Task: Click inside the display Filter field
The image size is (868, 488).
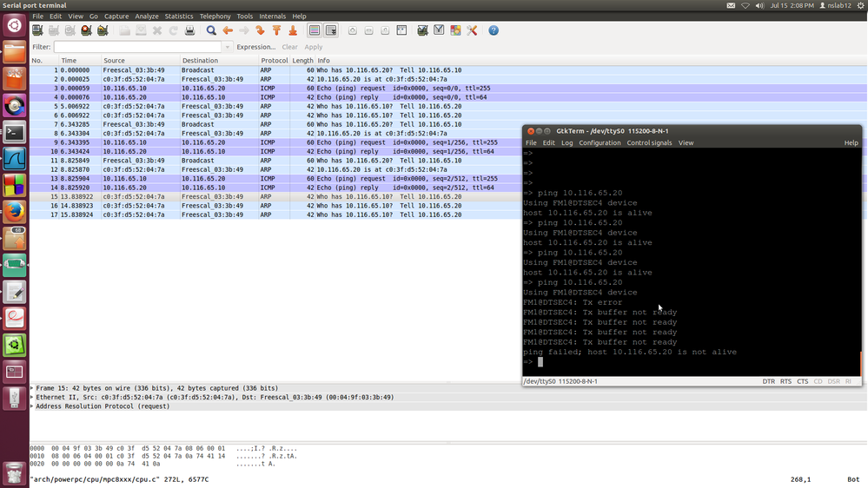Action: (x=138, y=47)
